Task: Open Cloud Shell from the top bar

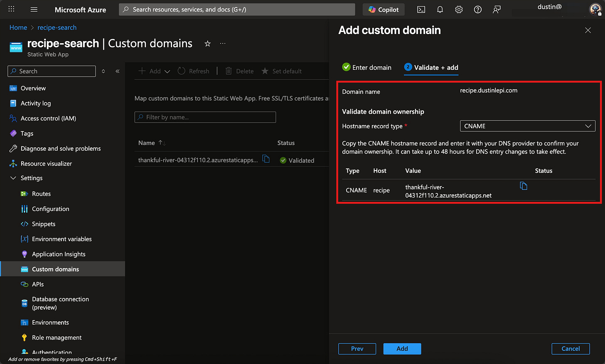Action: coord(421,10)
